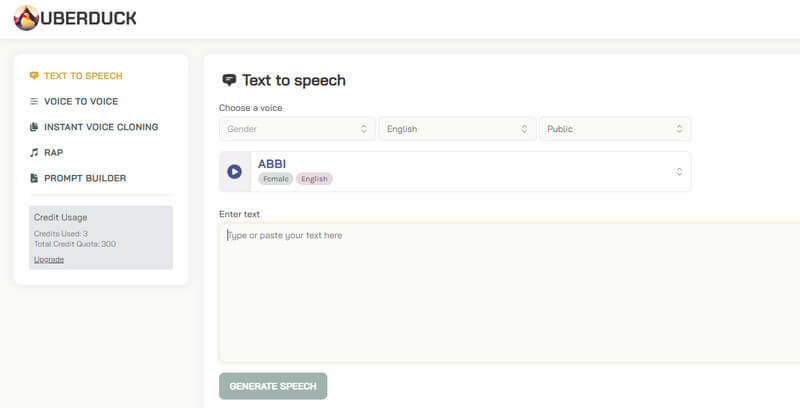
Task: Click the Text to Speech speech-bubble sidebar icon
Action: (34, 76)
